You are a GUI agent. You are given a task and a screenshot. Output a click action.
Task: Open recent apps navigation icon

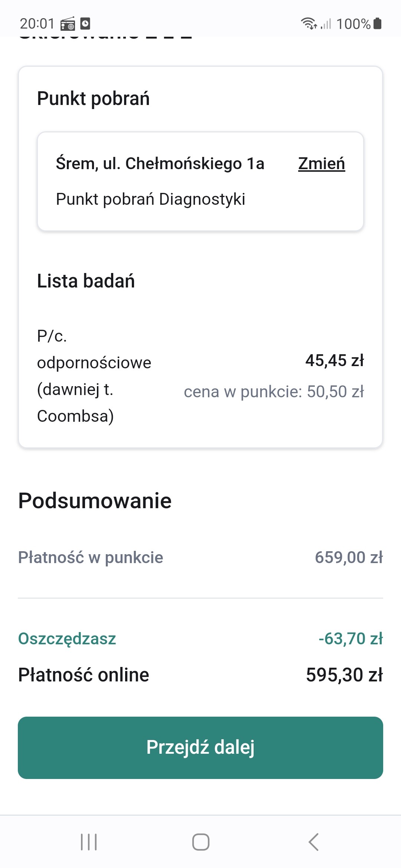click(x=89, y=842)
